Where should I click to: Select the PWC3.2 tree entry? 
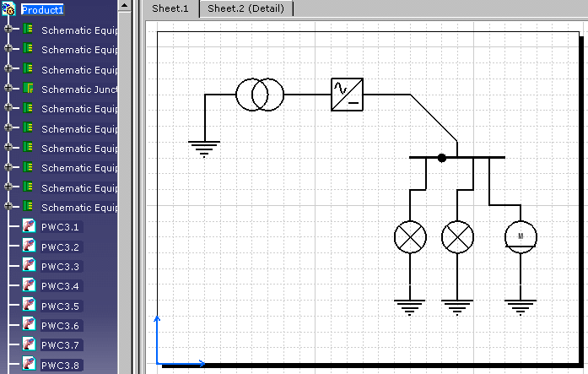tap(60, 247)
